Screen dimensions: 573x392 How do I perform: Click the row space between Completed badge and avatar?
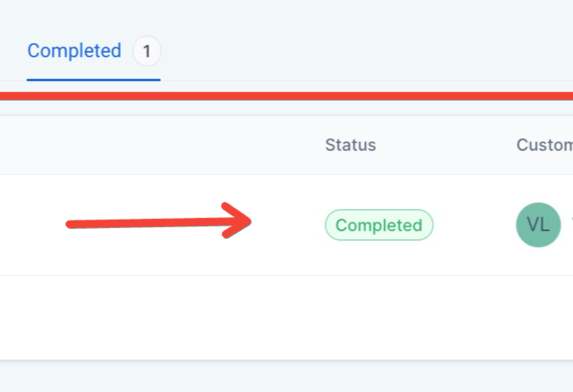click(474, 225)
